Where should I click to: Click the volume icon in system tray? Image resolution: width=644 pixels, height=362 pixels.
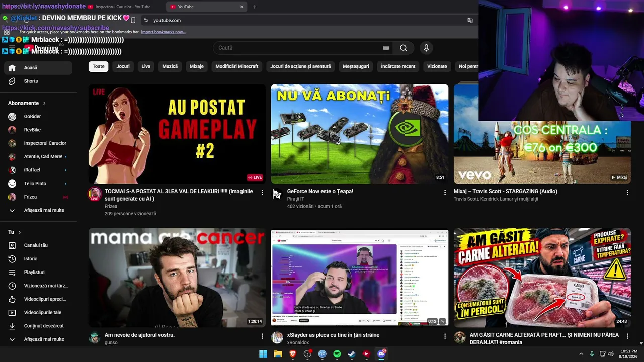click(610, 354)
